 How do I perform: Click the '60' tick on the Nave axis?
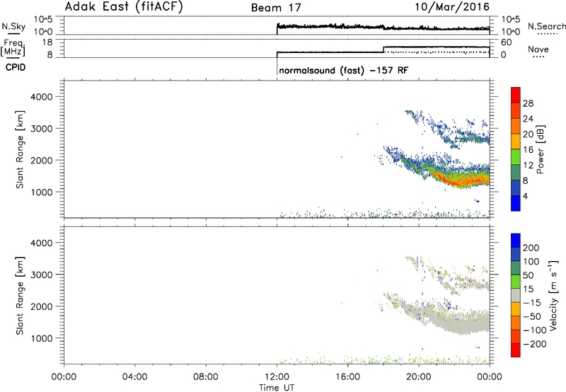(507, 42)
